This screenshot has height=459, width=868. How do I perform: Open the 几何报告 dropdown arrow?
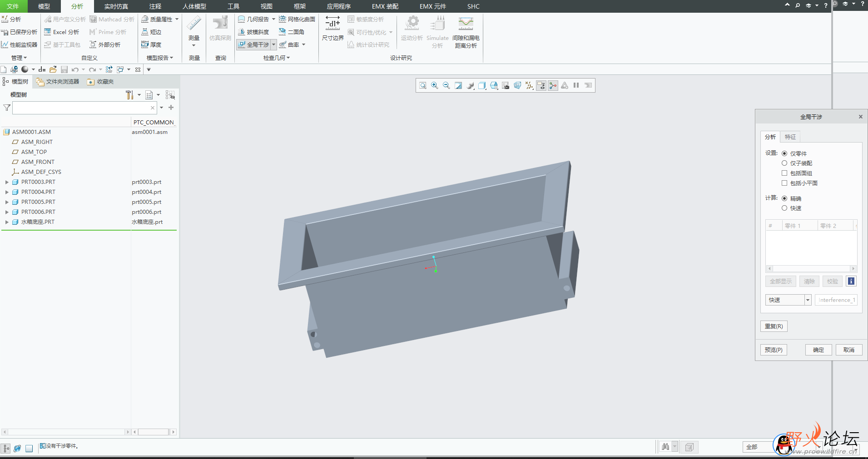pyautogui.click(x=273, y=19)
